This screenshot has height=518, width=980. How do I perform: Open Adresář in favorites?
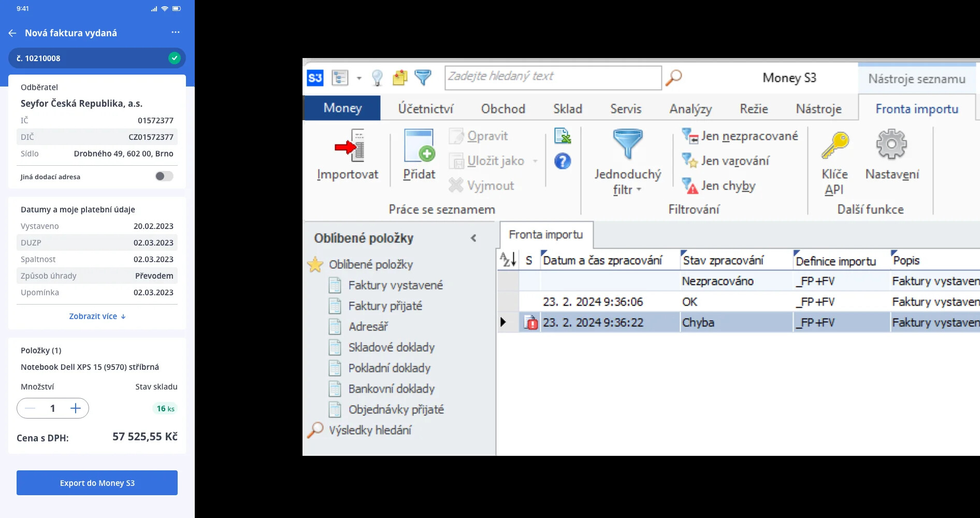pyautogui.click(x=358, y=326)
